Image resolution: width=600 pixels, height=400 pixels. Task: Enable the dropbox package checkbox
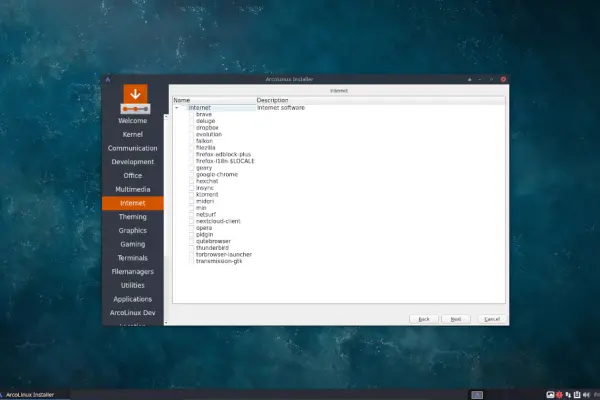pyautogui.click(x=191, y=128)
